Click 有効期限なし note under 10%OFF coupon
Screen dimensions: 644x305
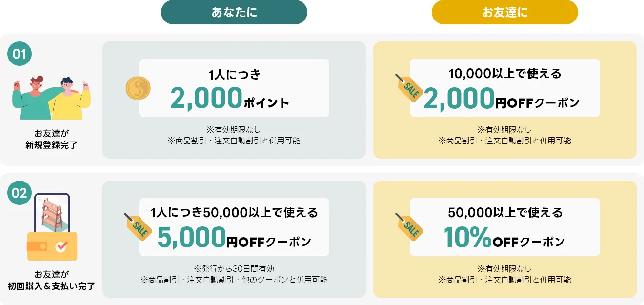(x=504, y=269)
